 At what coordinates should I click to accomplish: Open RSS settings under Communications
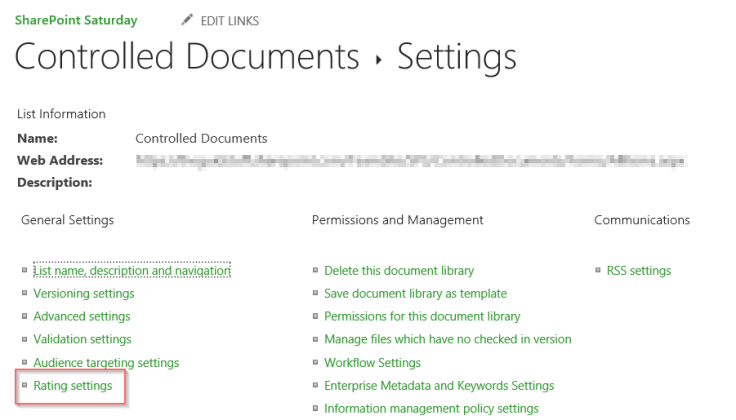pyautogui.click(x=638, y=271)
